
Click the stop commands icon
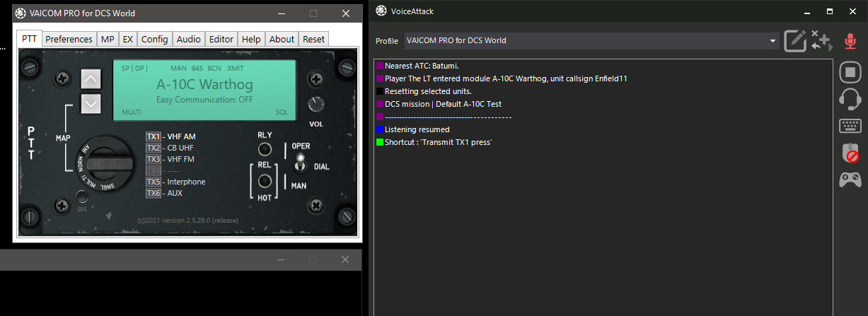click(850, 71)
